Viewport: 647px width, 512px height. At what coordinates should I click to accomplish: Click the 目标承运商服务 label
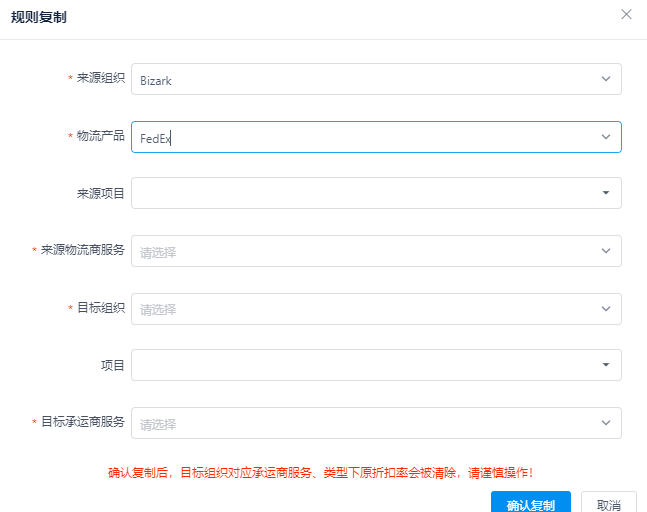(83, 421)
